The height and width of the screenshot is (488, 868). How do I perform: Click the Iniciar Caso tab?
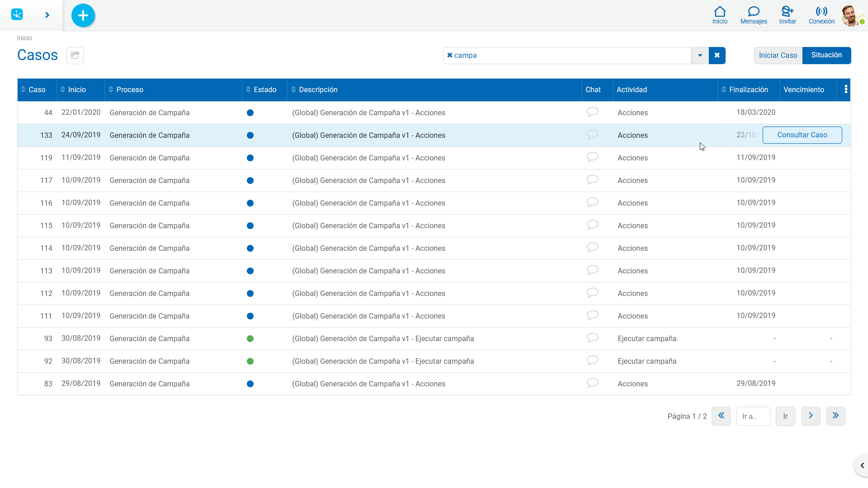coord(778,55)
